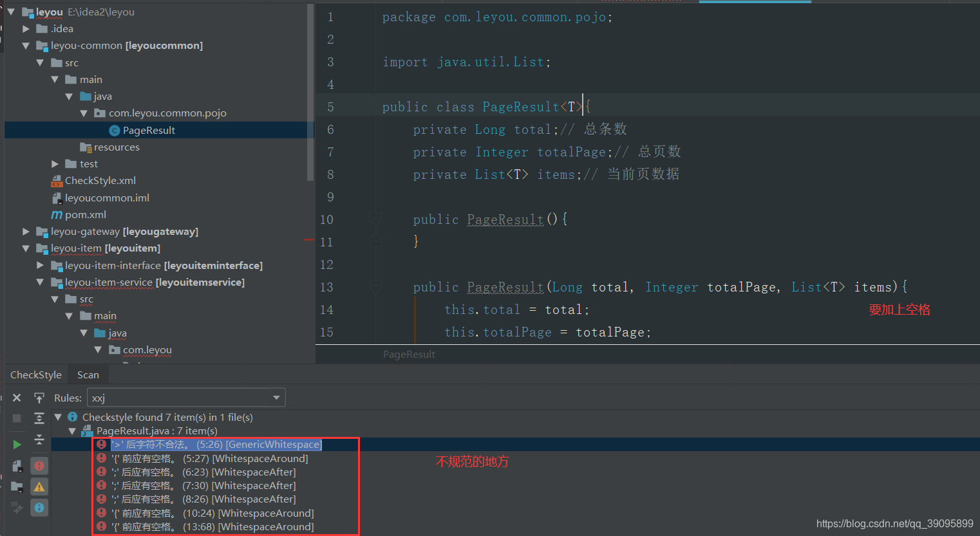The height and width of the screenshot is (536, 980).
Task: Click the CheckStyle panel title tab
Action: point(36,374)
